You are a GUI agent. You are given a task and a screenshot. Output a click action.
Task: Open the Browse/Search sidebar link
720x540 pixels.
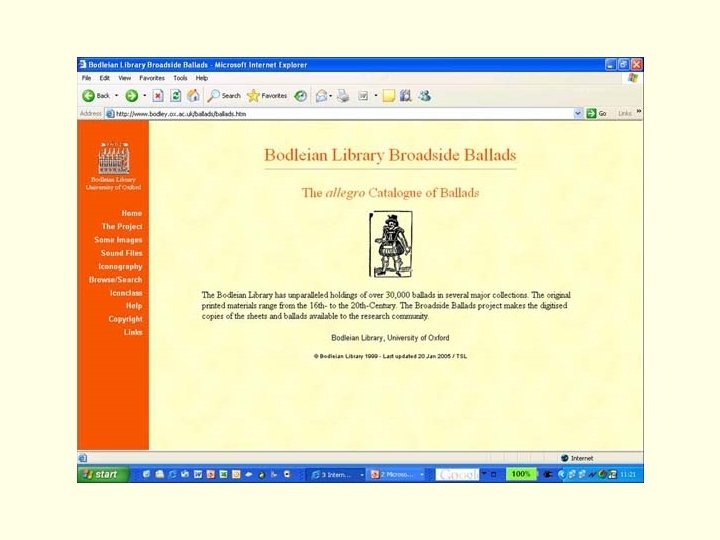(x=116, y=279)
